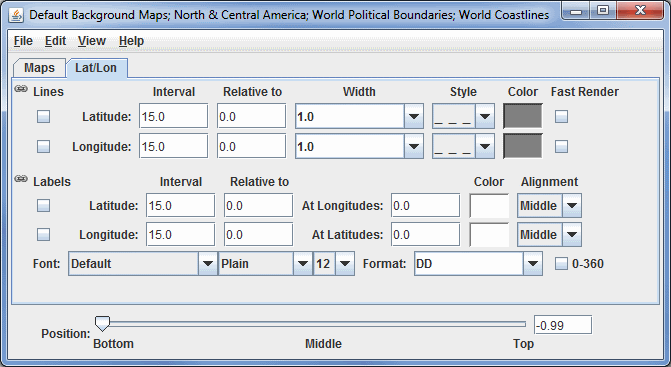Image resolution: width=671 pixels, height=367 pixels.
Task: Click the Middle label under the slider
Action: tap(323, 344)
